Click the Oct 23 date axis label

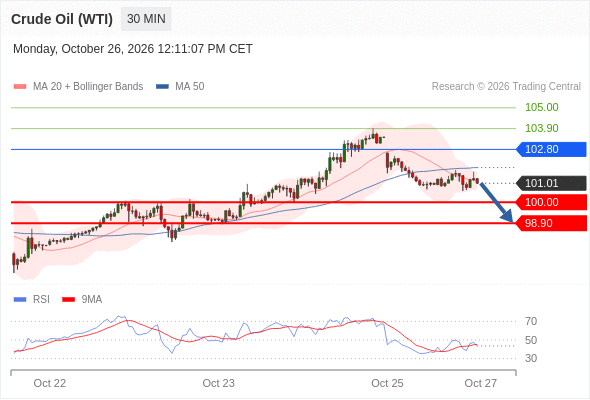coord(218,383)
